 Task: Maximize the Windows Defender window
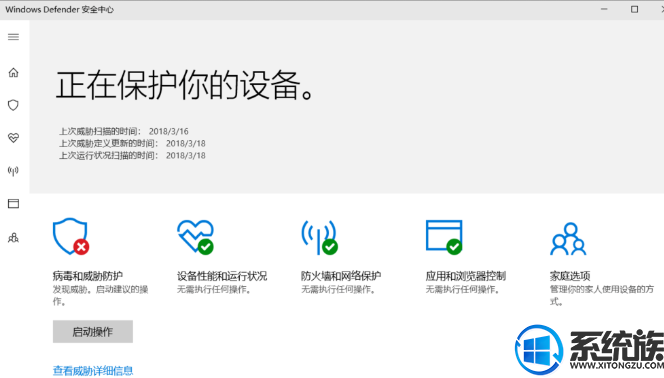tap(634, 9)
